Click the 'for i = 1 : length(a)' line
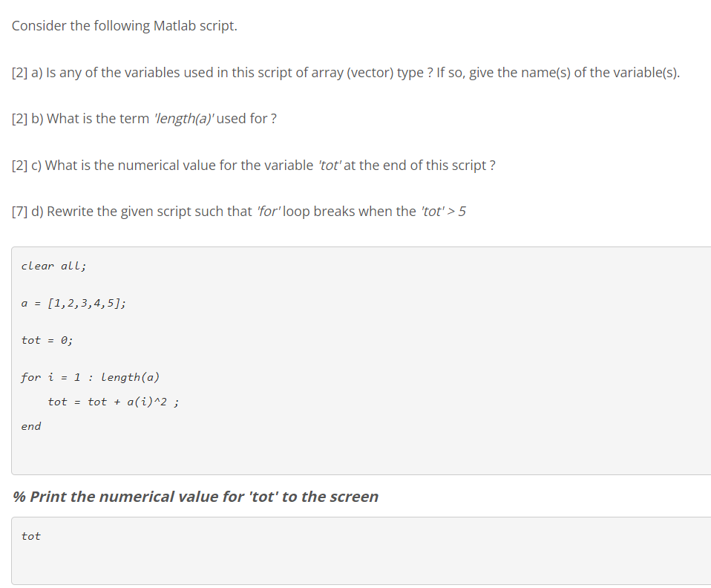Viewport: 711px width, 588px height. pyautogui.click(x=91, y=377)
